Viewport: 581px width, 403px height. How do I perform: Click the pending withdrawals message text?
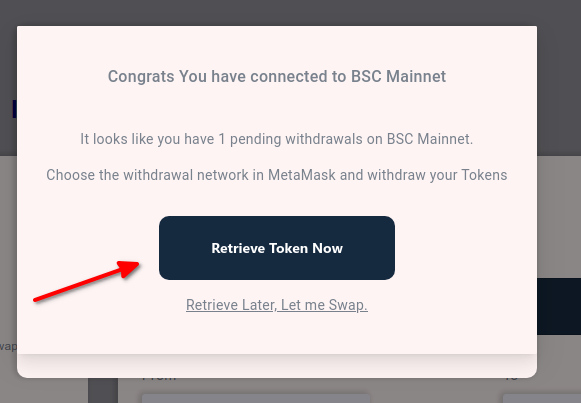(277, 139)
